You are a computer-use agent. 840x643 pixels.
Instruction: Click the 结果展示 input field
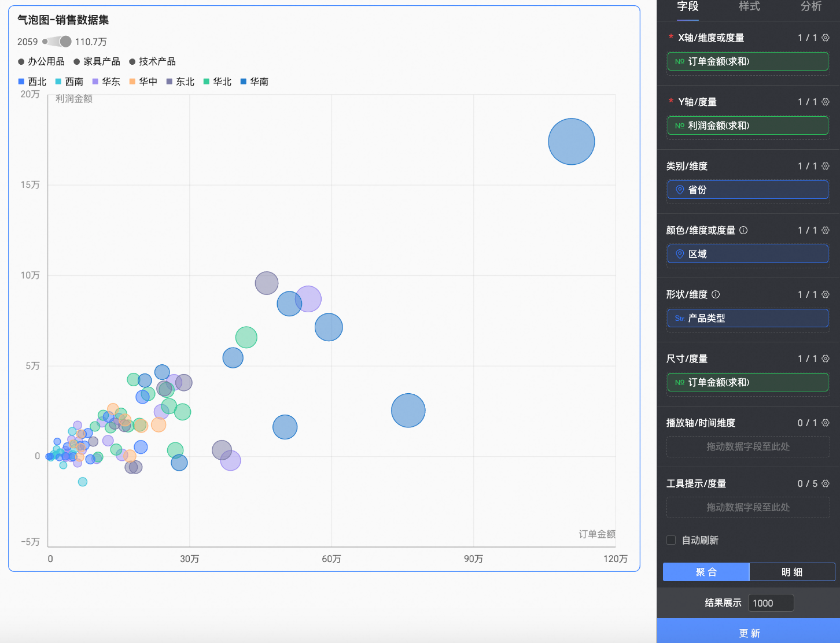coord(770,603)
